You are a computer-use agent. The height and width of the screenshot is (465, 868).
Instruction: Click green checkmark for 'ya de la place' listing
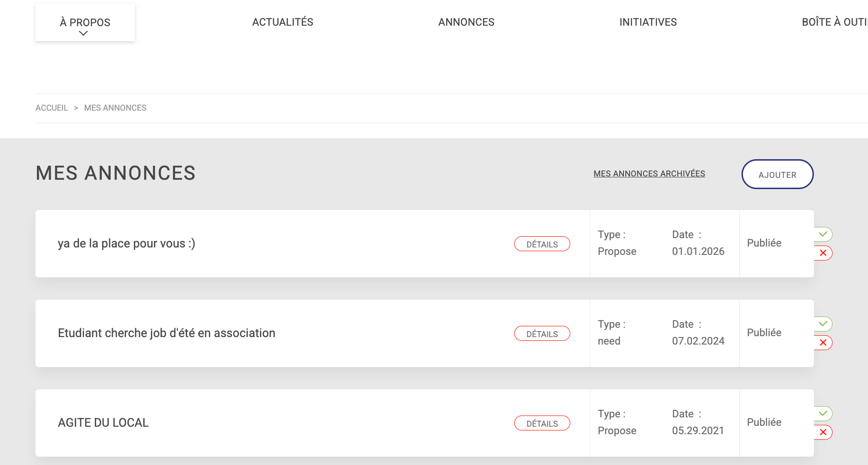tap(823, 234)
